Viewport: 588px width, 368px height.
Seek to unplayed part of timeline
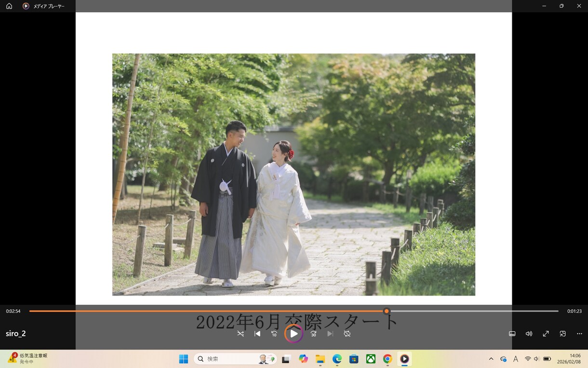point(474,311)
